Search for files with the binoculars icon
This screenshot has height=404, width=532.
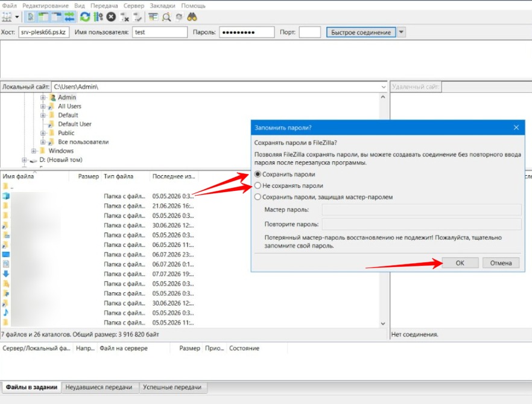192,17
